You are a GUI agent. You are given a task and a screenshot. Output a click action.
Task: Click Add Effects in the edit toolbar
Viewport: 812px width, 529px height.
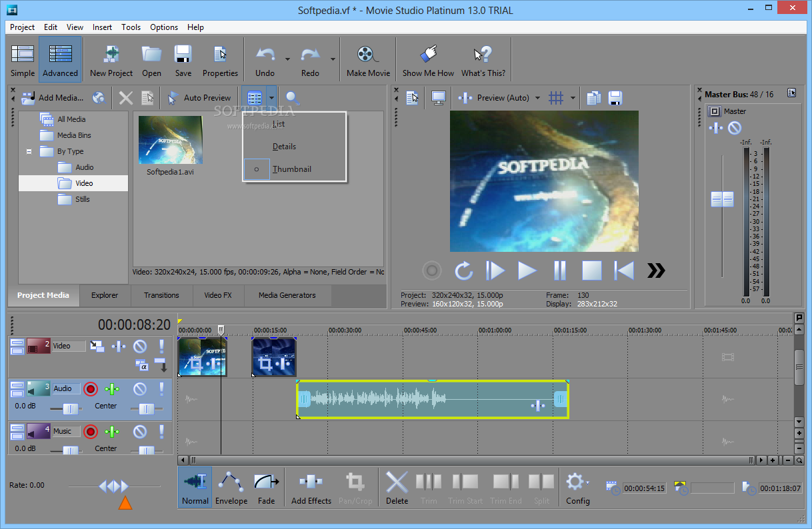(x=311, y=488)
